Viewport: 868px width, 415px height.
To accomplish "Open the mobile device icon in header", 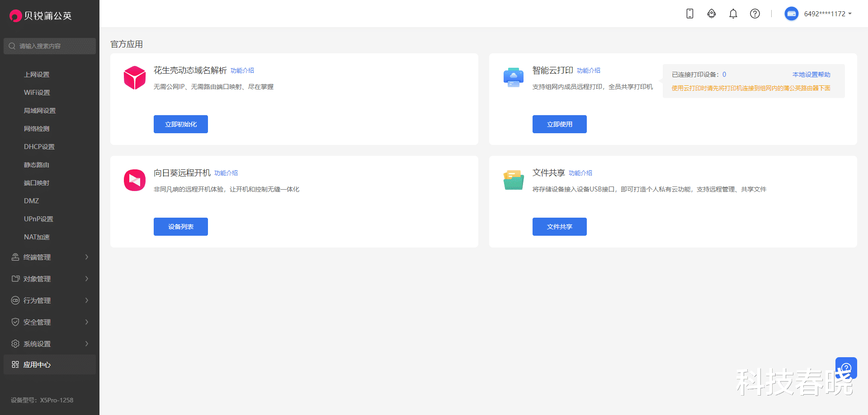I will coord(690,14).
